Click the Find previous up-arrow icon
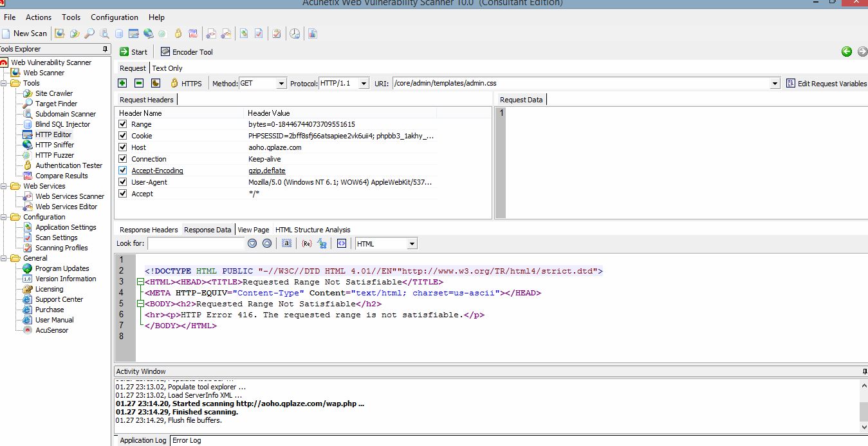The image size is (868, 446). [267, 243]
